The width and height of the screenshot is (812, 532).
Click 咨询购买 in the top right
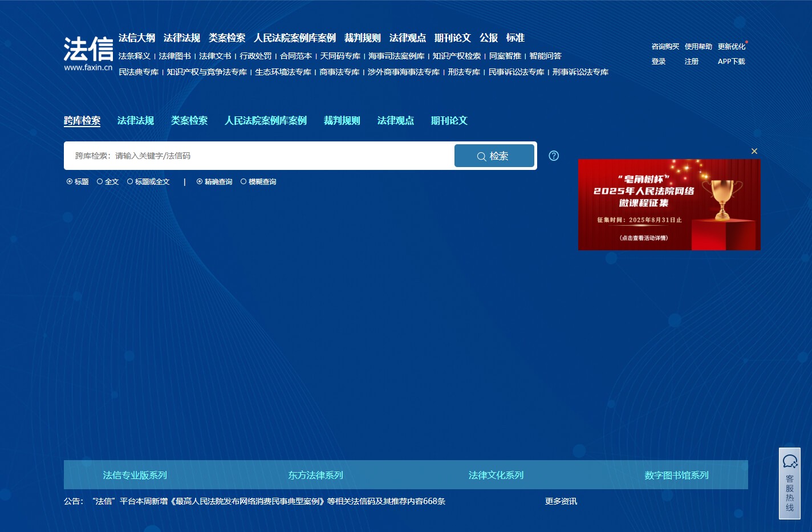[665, 47]
